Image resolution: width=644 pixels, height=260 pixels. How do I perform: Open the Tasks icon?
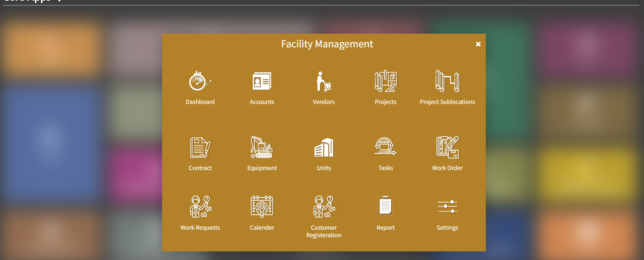[385, 147]
